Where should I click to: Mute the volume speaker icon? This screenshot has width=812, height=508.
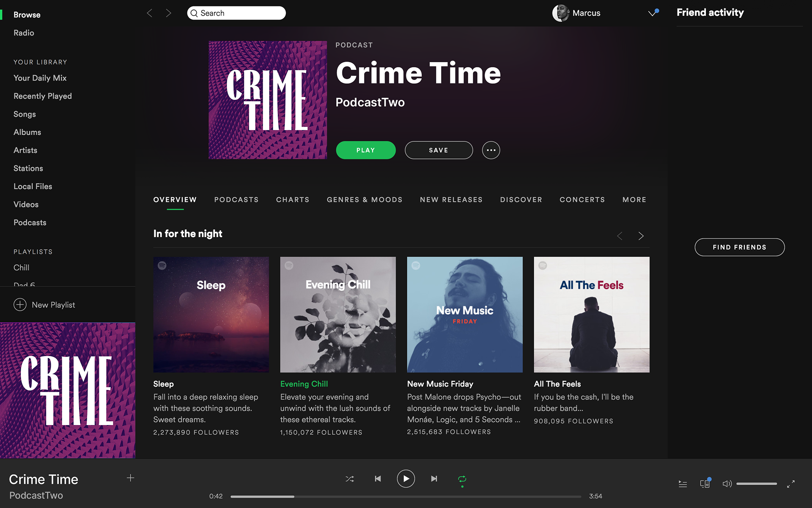727,483
